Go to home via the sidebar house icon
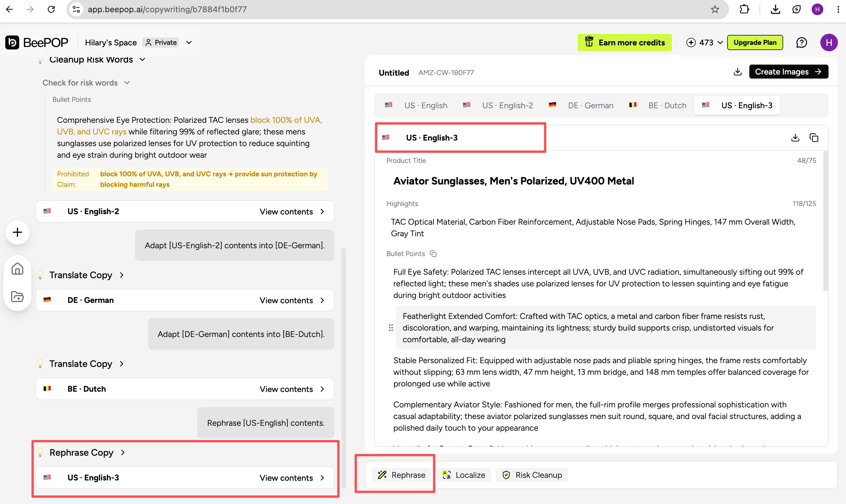 click(x=17, y=269)
